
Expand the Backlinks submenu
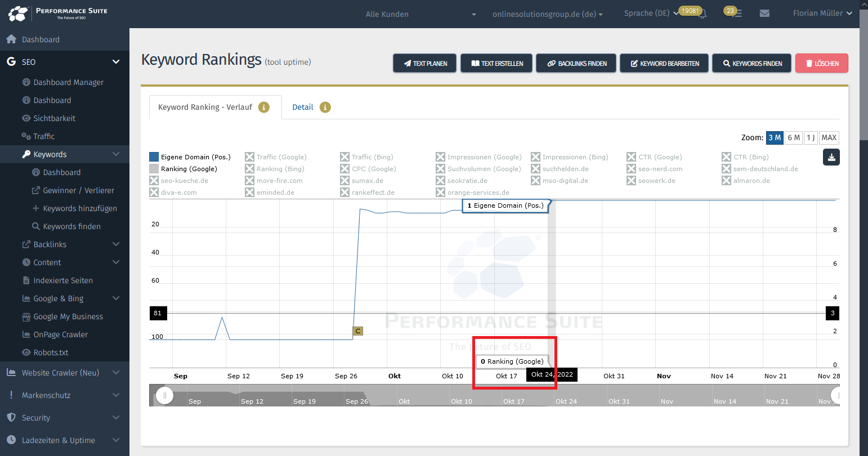click(x=116, y=244)
